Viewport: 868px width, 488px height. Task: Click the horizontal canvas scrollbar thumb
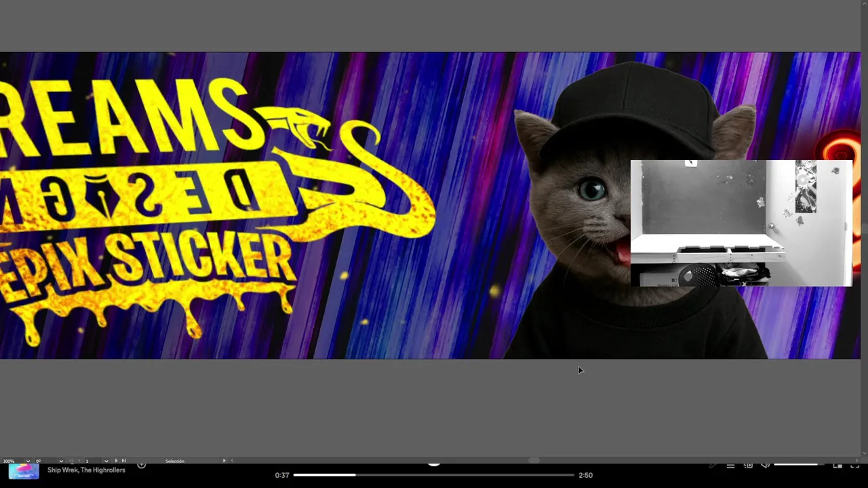[x=534, y=460]
